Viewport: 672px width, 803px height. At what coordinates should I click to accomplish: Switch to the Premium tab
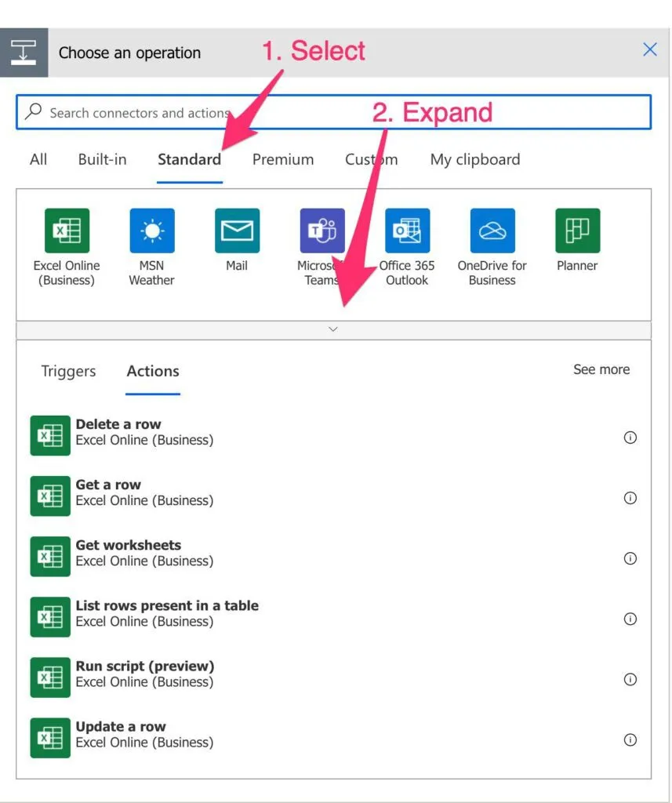pyautogui.click(x=282, y=159)
